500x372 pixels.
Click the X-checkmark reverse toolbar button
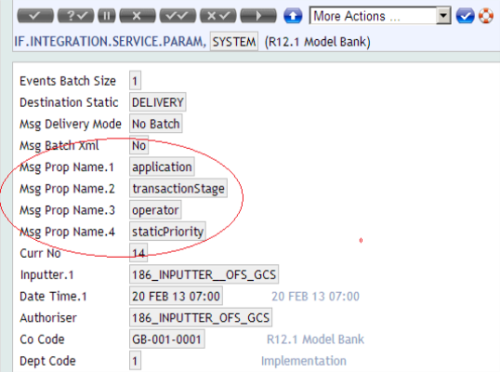(218, 16)
